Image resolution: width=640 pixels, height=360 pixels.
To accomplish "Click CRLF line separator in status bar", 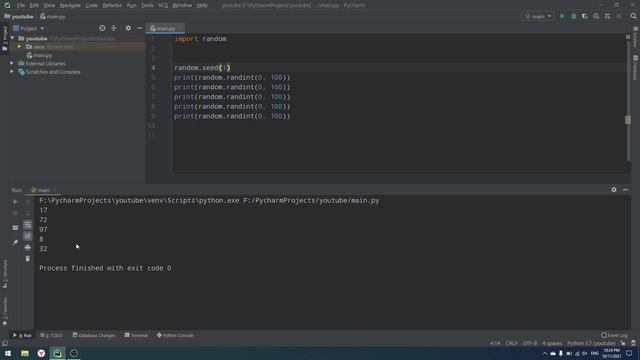I will pos(511,343).
